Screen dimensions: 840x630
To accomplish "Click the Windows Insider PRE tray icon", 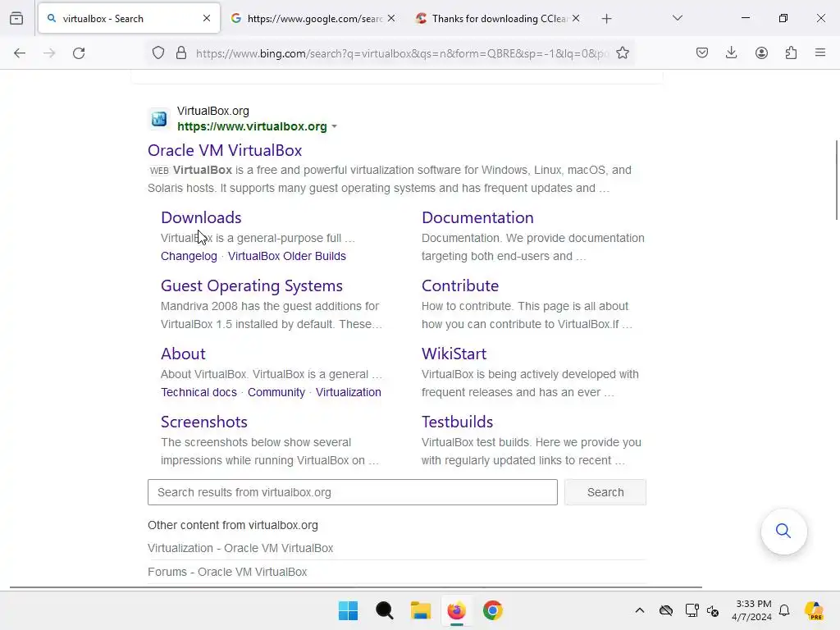I will (814, 610).
